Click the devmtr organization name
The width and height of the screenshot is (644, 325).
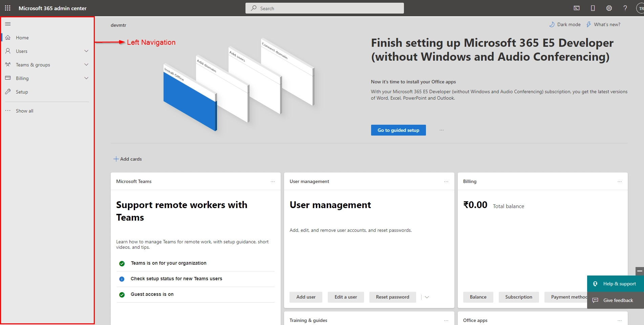119,25
